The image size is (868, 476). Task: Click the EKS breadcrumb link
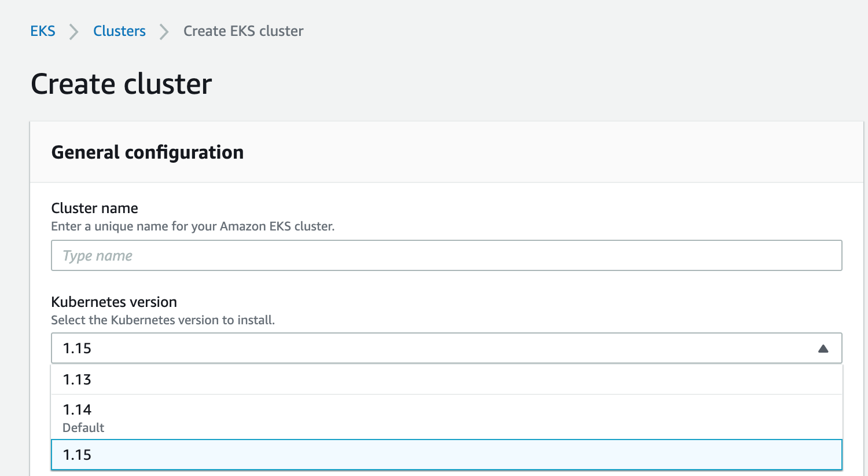coord(43,31)
